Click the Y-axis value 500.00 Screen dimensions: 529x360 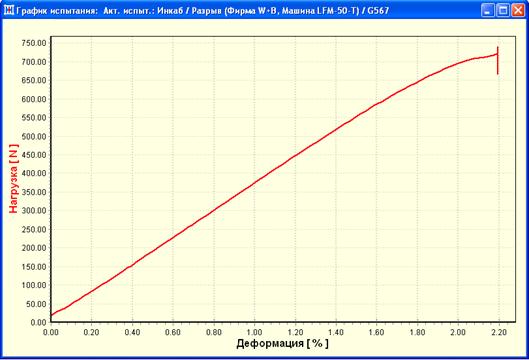[x=34, y=136]
